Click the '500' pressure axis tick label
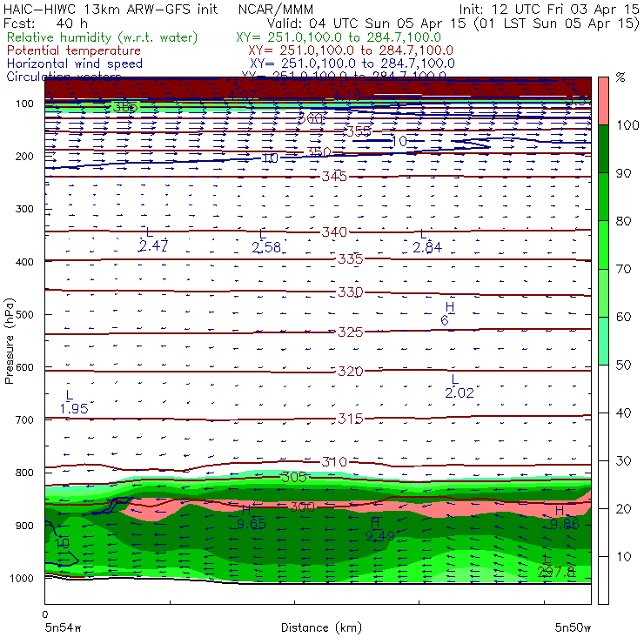This screenshot has width=644, height=644. tap(24, 315)
